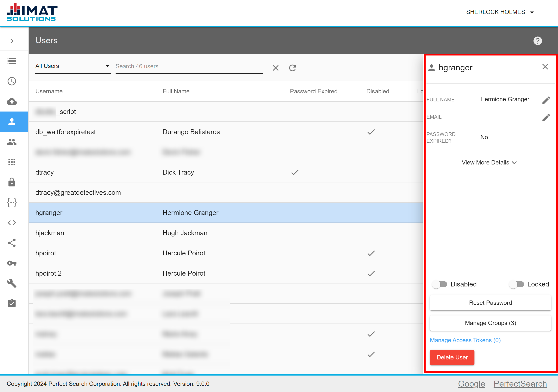Expand the sidebar navigation chevron
This screenshot has width=558, height=392.
coord(12,41)
